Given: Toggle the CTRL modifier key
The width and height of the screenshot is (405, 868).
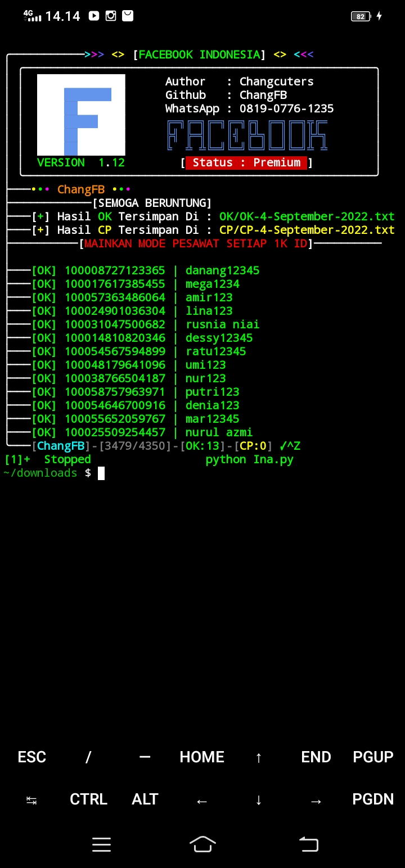Looking at the screenshot, I should (x=88, y=799).
